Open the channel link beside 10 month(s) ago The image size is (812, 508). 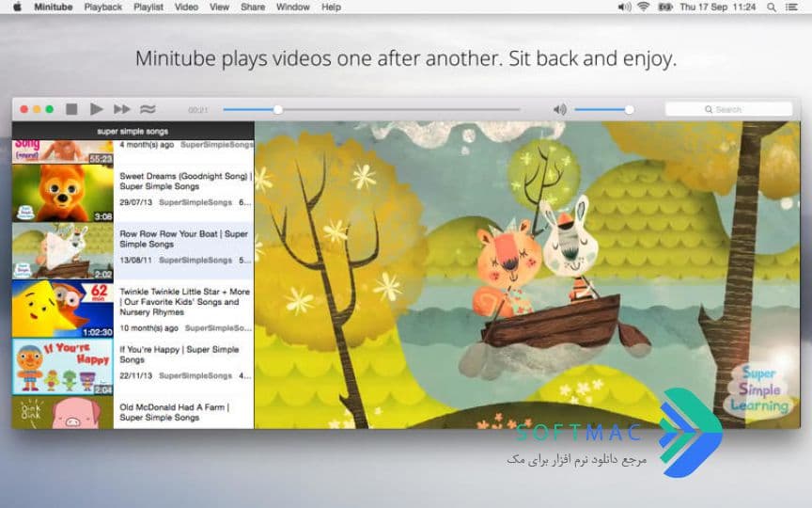point(218,328)
